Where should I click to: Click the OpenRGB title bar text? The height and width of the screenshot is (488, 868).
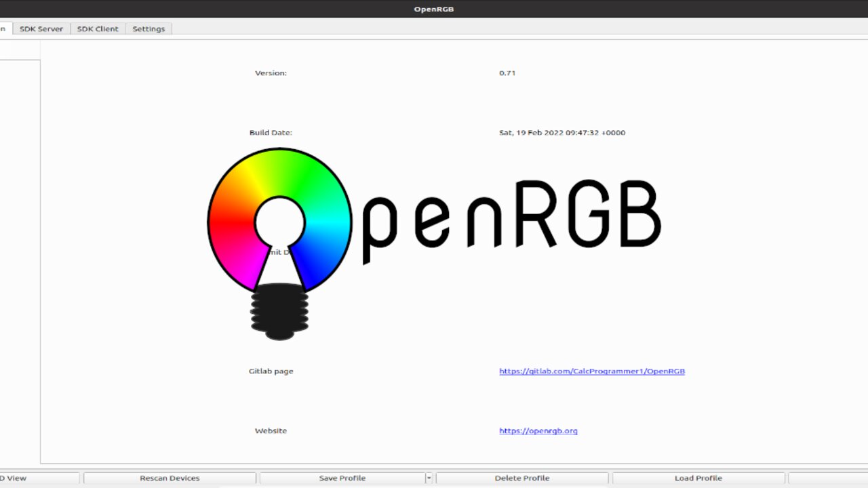point(434,9)
